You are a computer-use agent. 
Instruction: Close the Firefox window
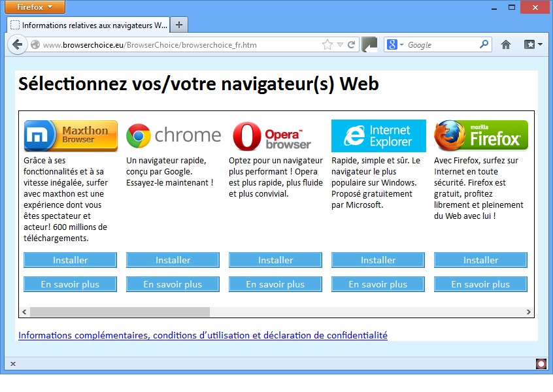pos(535,7)
